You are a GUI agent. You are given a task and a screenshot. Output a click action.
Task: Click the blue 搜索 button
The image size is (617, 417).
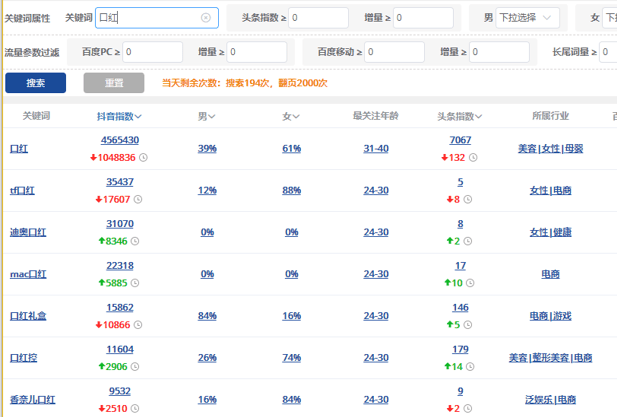pos(35,83)
